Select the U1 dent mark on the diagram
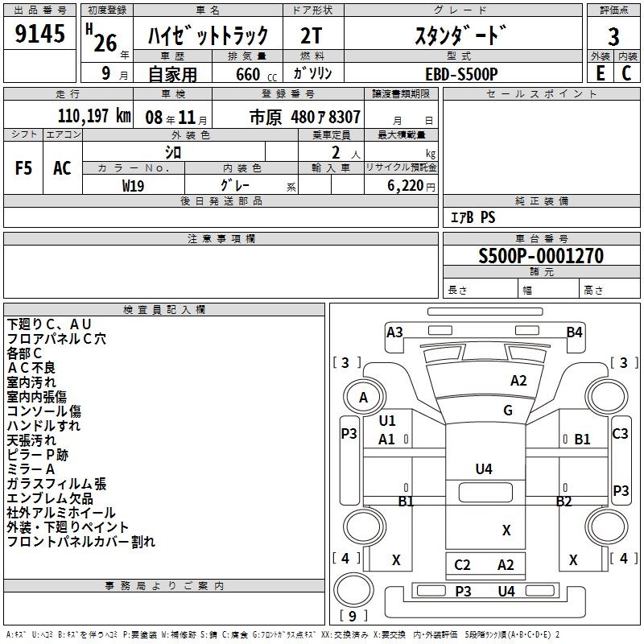 pos(387,420)
